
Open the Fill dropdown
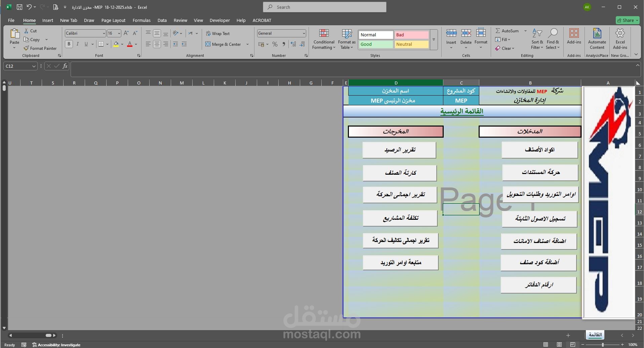[503, 40]
